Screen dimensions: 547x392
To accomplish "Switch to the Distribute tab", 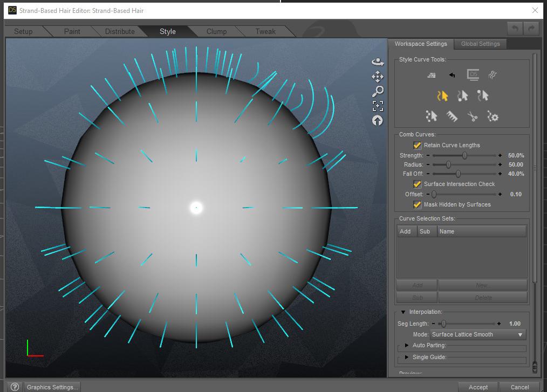I will coord(120,31).
